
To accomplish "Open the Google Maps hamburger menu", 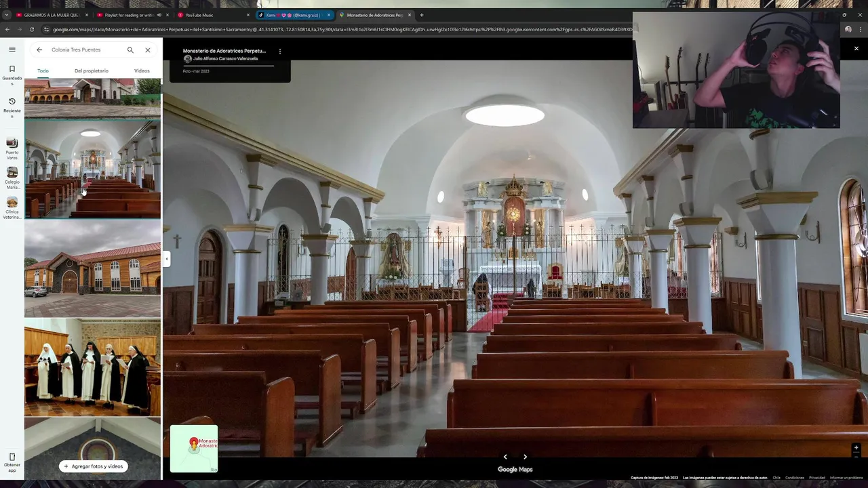I will point(12,49).
